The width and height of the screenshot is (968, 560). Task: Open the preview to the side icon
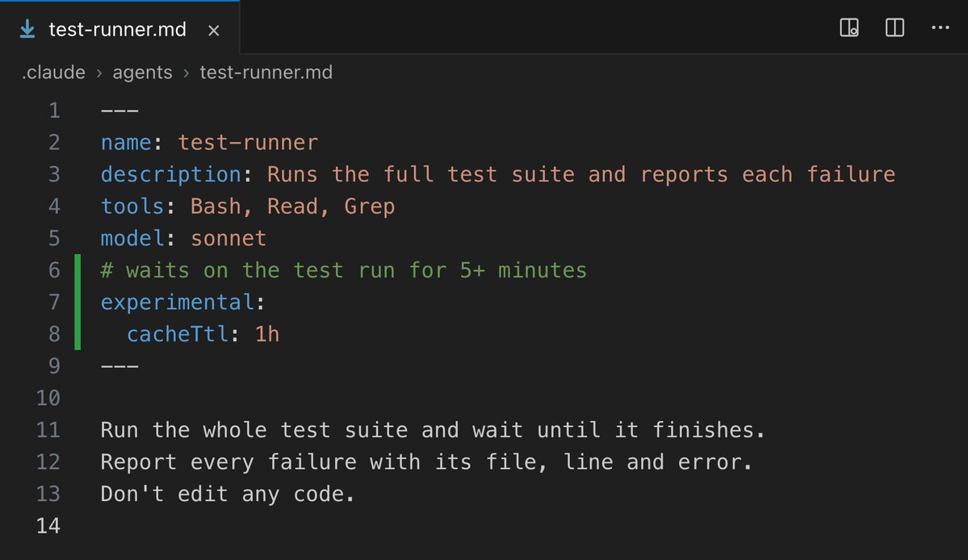849,27
